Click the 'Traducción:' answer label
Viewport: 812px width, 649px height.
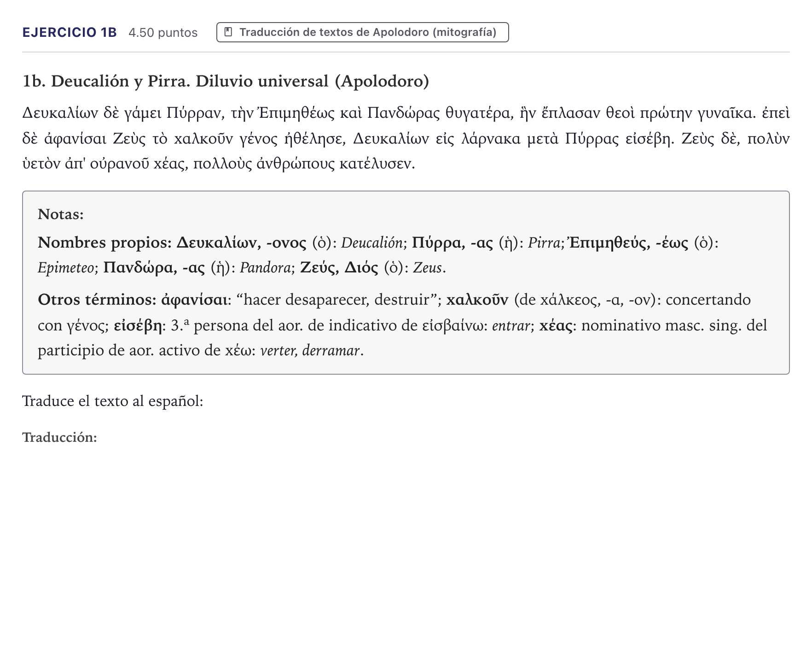[x=60, y=437]
